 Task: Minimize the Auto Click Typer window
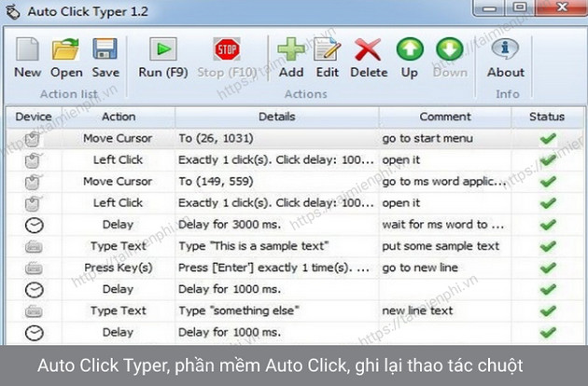coord(489,8)
